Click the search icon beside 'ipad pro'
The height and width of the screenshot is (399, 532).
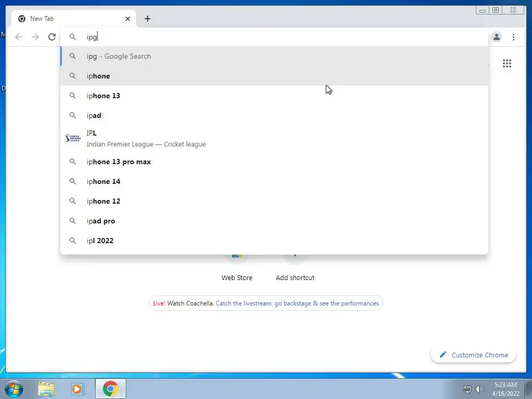pos(73,220)
